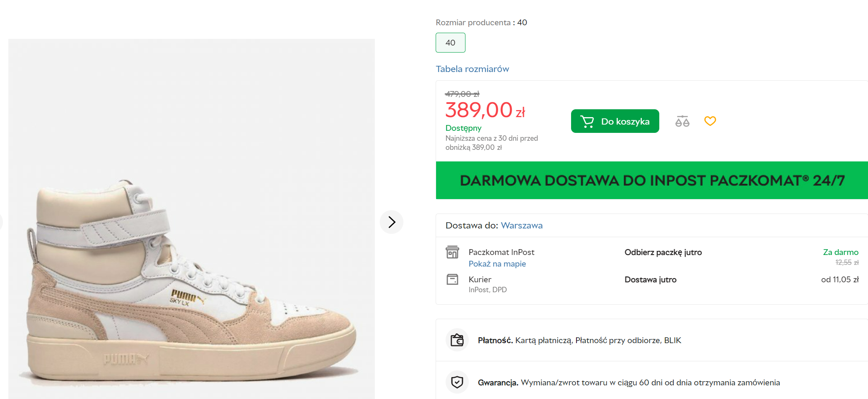868x399 pixels.
Task: Open Pokaż na mapie link
Action: tap(497, 264)
